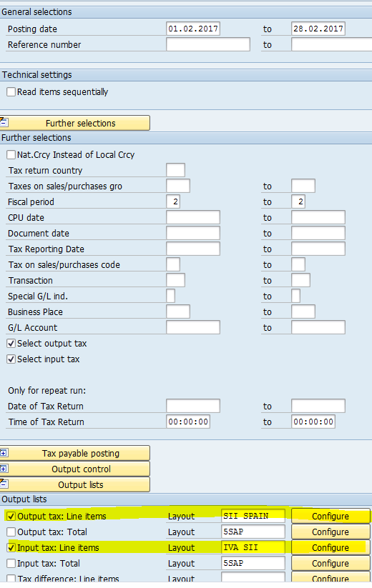Select Tax Reporting Date to field
This screenshot has width=372, height=588.
(x=318, y=249)
